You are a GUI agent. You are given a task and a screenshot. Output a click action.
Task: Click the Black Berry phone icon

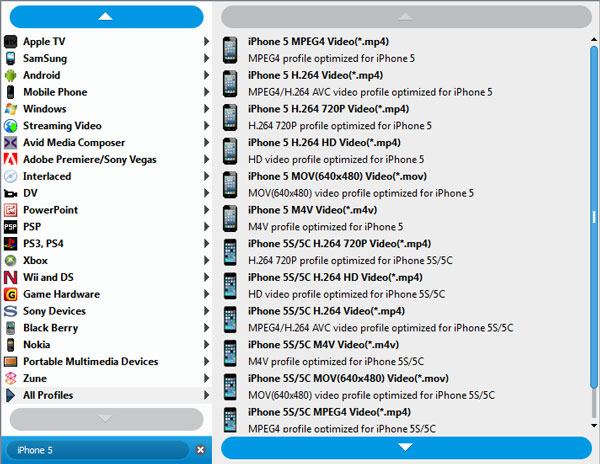[x=10, y=328]
